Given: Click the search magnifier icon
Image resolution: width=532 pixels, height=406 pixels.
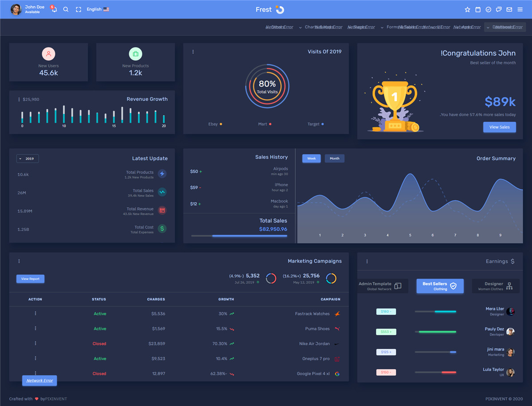Looking at the screenshot, I should (66, 9).
